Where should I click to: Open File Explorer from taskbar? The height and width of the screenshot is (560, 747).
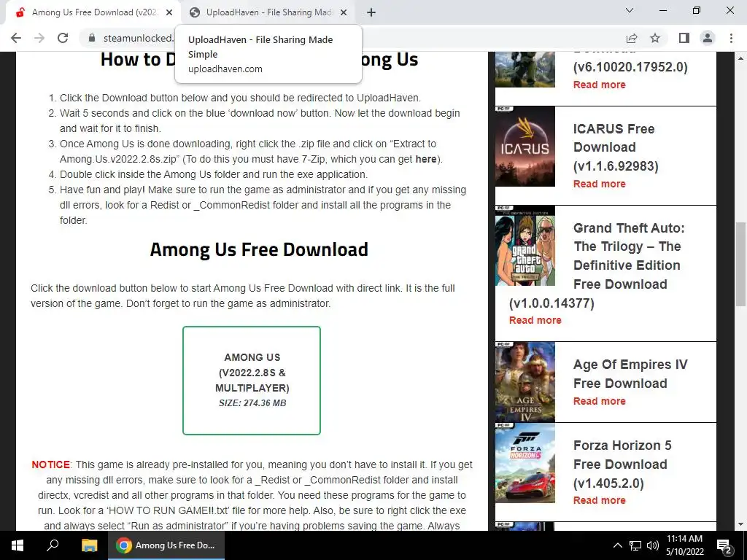coord(89,545)
